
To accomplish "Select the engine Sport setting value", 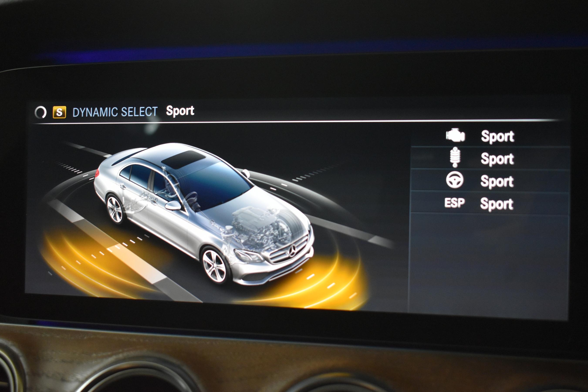I will 497,136.
